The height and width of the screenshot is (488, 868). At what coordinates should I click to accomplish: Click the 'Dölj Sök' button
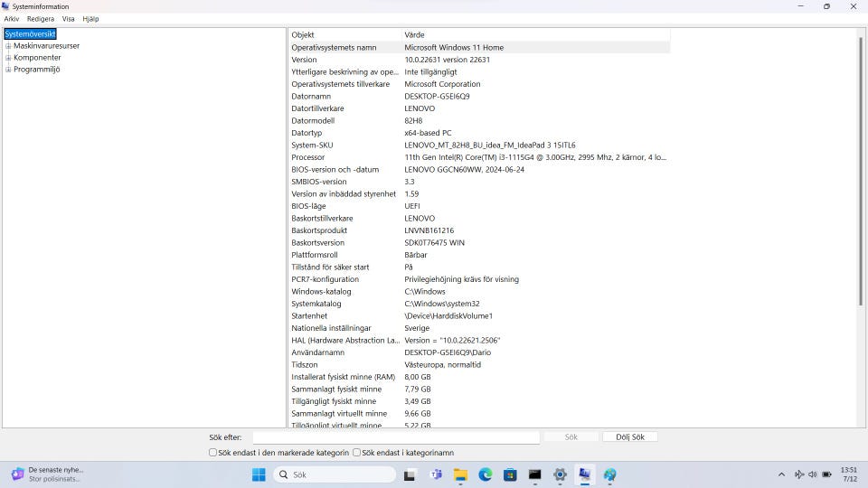click(629, 437)
